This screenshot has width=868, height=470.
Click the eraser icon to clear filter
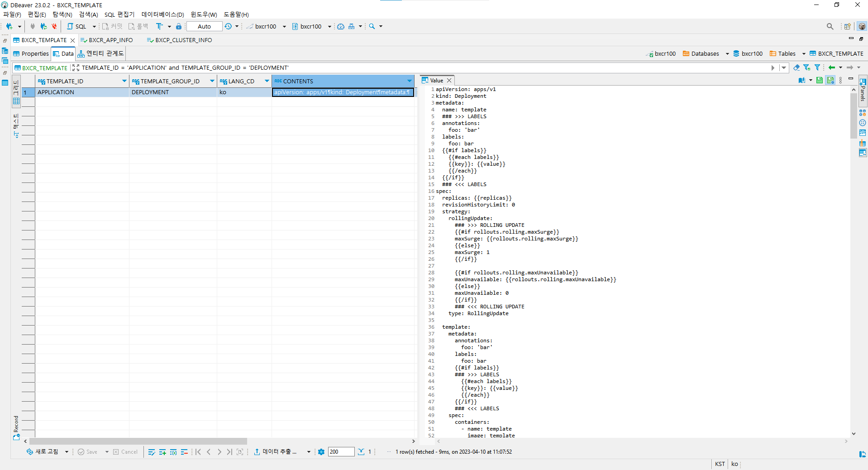tap(796, 67)
